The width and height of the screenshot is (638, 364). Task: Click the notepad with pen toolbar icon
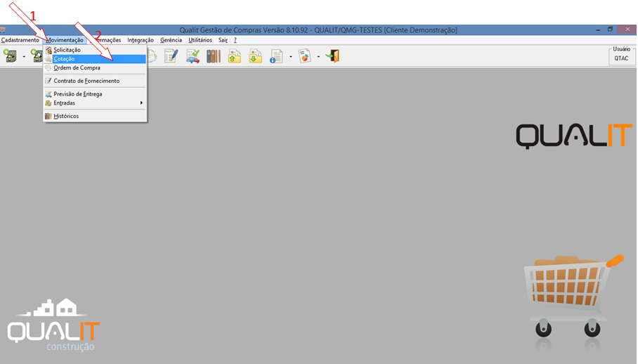pos(171,56)
